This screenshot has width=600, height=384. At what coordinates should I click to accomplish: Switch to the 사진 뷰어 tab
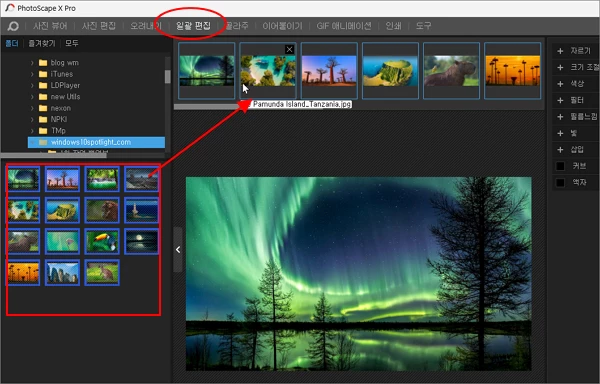[50, 26]
